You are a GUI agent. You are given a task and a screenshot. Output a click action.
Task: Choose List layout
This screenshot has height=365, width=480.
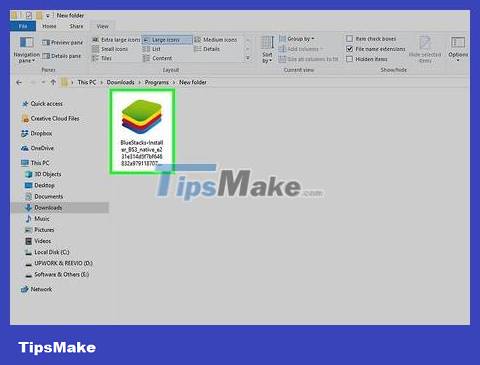click(x=152, y=49)
